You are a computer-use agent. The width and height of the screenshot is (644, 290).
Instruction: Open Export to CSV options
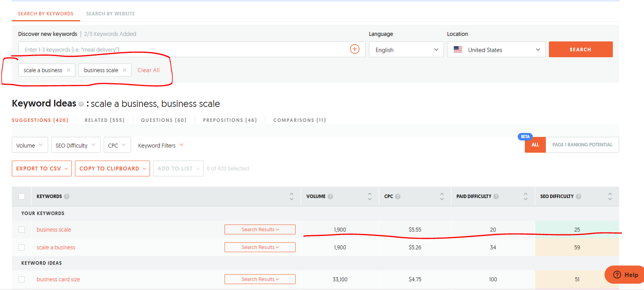pyautogui.click(x=42, y=168)
